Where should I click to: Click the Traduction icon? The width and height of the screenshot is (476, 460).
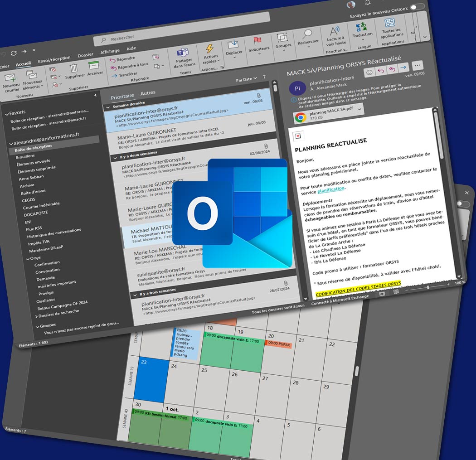(x=361, y=27)
